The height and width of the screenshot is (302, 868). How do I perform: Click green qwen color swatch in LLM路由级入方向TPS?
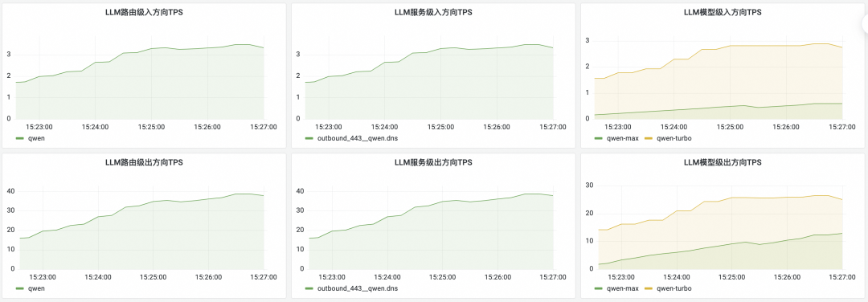[x=20, y=138]
